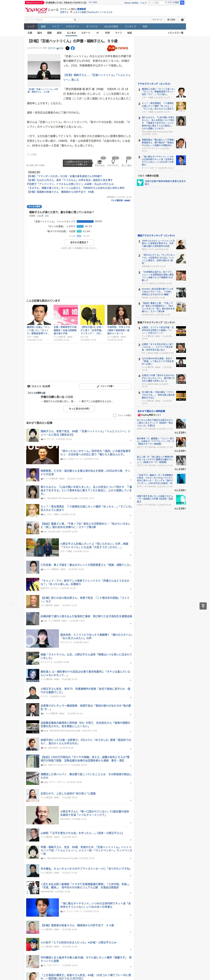Click the 新オバケのQ太郎 11.5% poll bar
The height and width of the screenshot is (980, 210).
pos(79,231)
